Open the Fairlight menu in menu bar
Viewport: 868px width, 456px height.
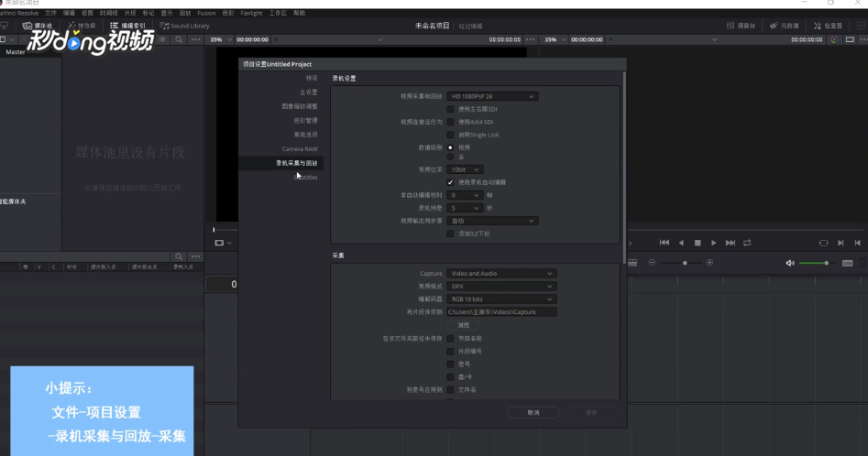click(251, 13)
